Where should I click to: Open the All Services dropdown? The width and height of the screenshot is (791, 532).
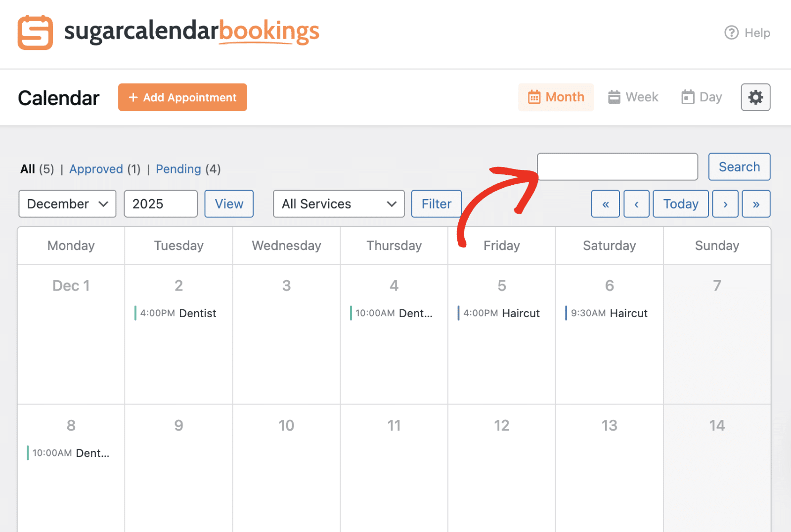[339, 204]
